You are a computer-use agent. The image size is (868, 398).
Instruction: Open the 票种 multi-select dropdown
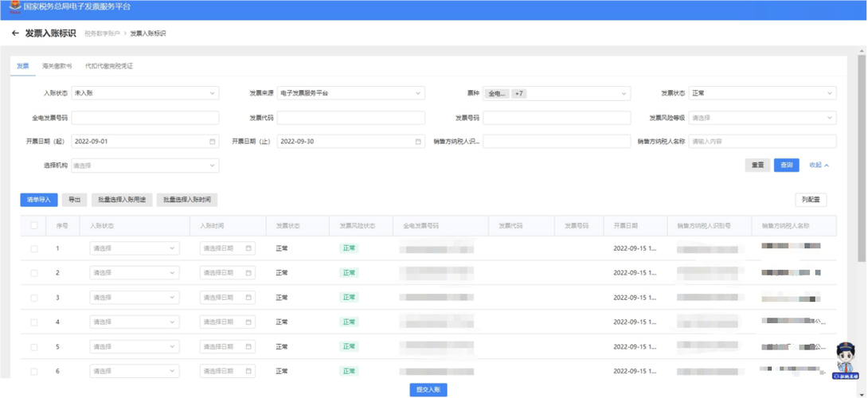click(557, 94)
